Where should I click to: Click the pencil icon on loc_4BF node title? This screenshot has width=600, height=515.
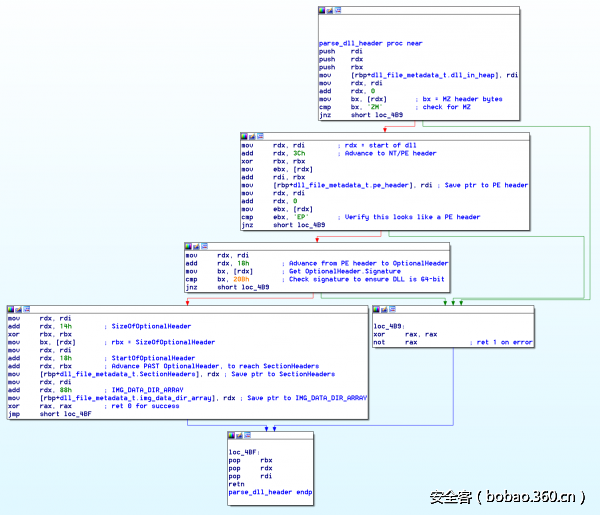(239, 435)
